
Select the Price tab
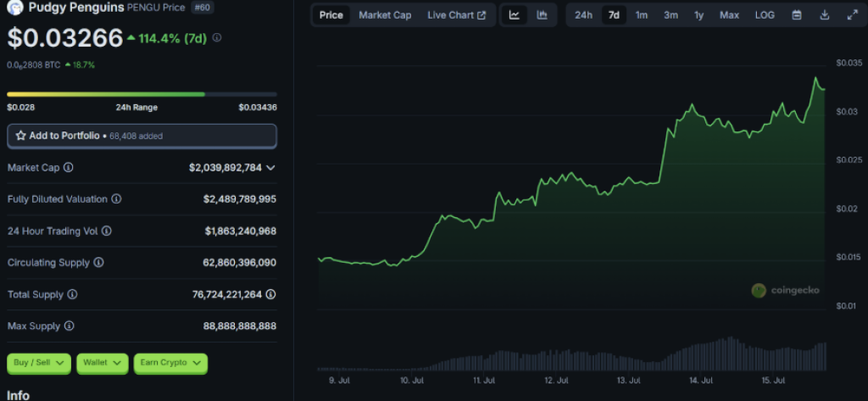coord(331,15)
